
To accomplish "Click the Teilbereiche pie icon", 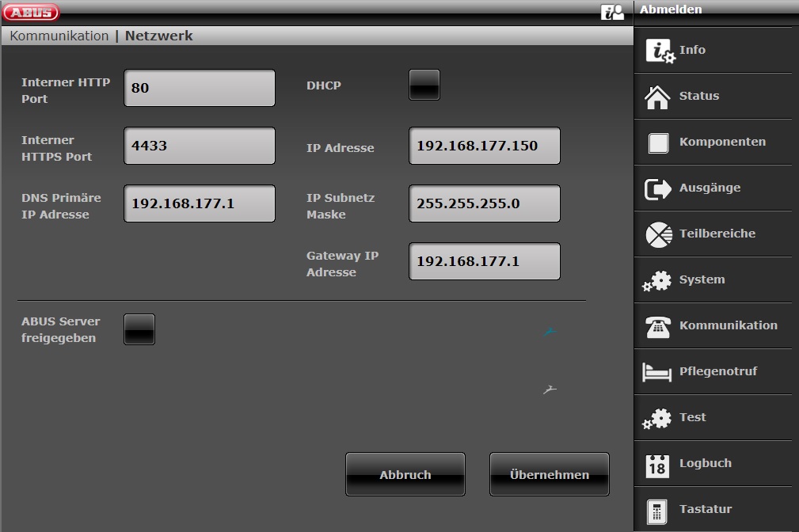I will click(x=658, y=234).
